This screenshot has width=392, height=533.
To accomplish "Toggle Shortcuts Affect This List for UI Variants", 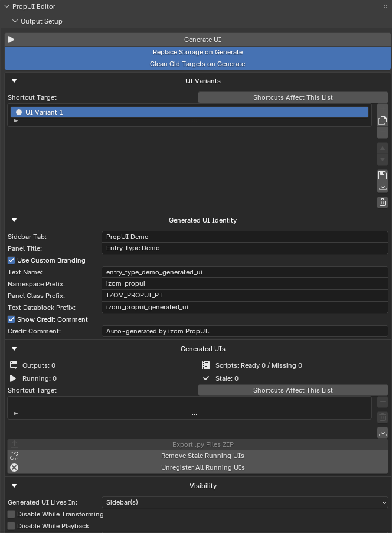I will click(293, 97).
